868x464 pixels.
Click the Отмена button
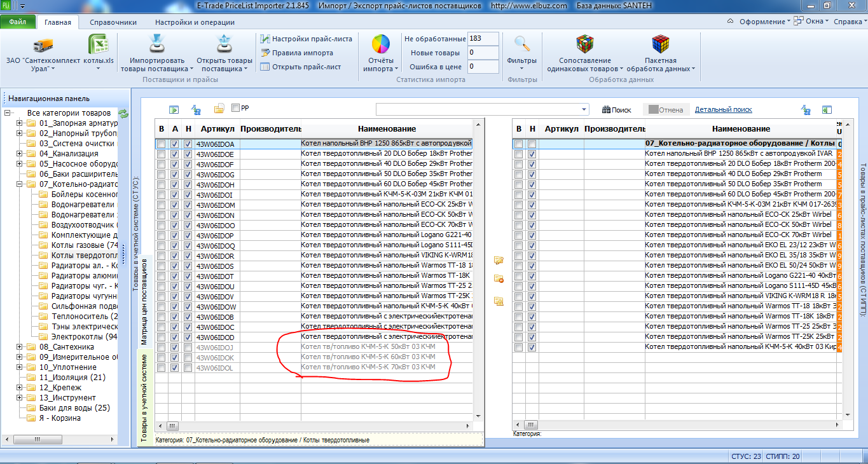tap(665, 110)
